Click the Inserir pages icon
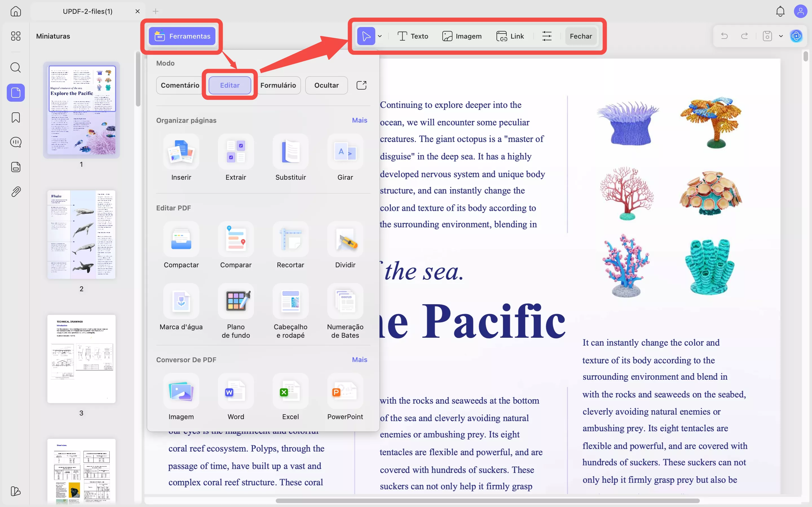 [x=181, y=152]
